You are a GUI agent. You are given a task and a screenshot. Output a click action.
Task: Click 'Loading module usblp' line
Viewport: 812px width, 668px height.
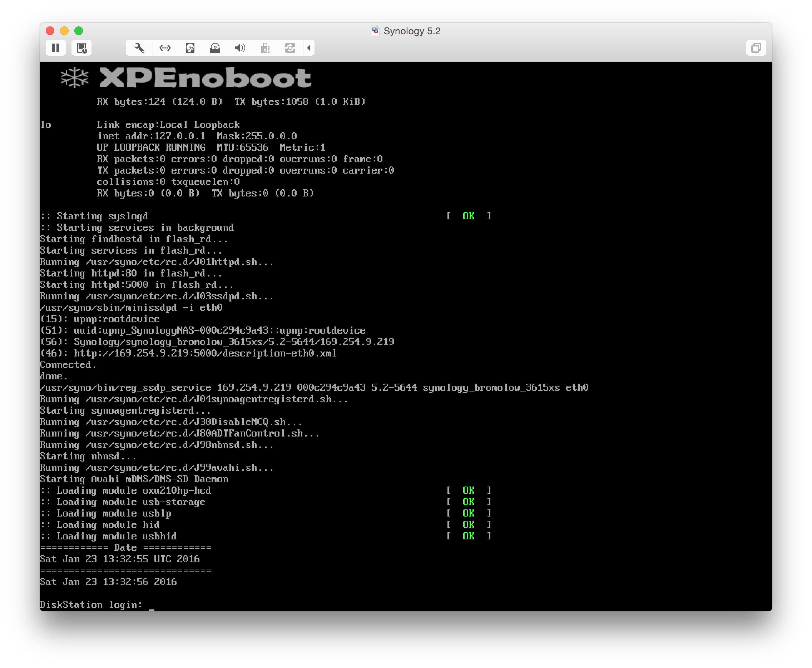[106, 513]
